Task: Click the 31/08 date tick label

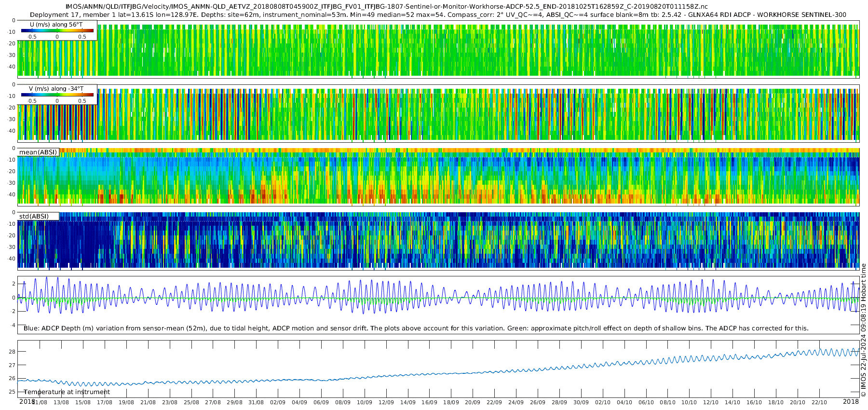Action: [256, 402]
